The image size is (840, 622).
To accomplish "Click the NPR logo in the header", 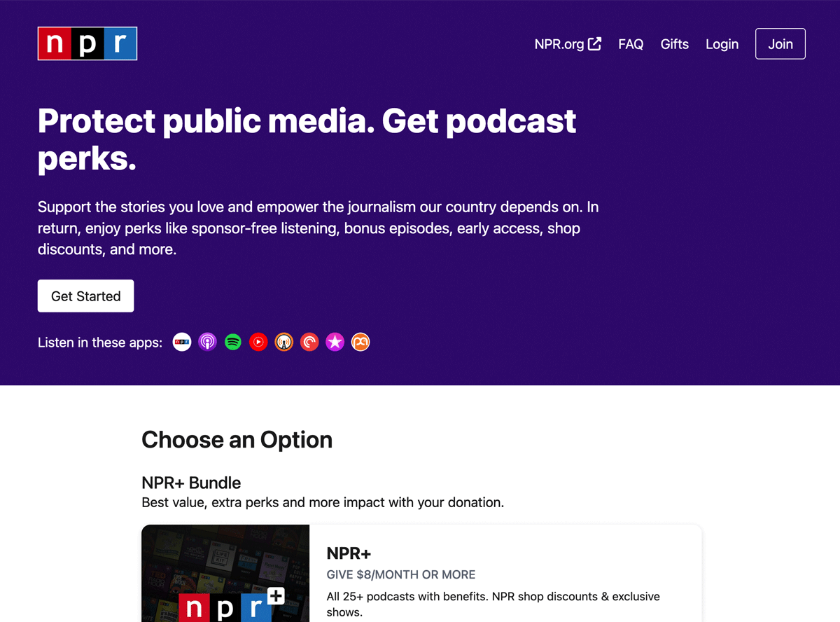I will 87,43.
